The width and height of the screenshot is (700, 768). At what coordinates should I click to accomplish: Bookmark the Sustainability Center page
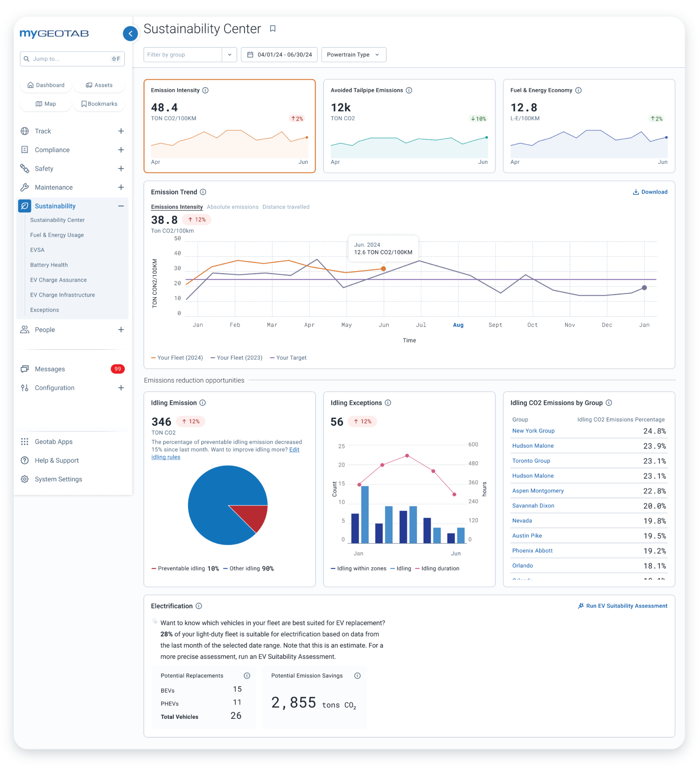pos(273,28)
